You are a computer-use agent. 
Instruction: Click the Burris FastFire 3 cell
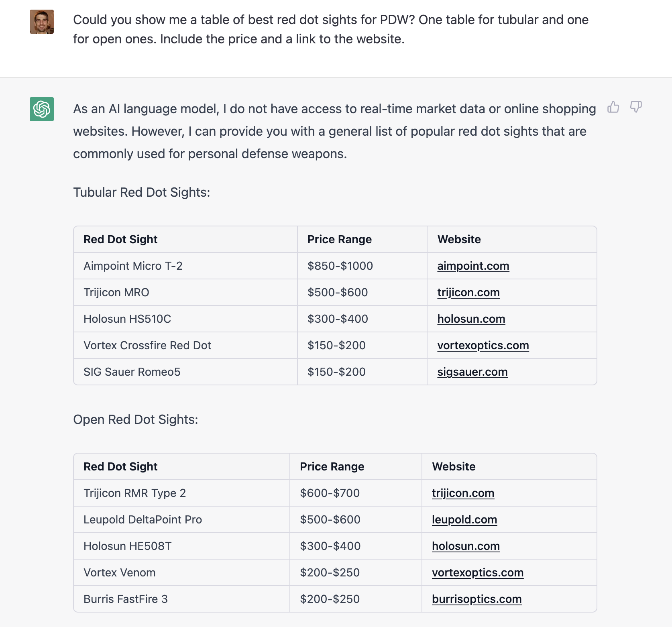tap(181, 599)
